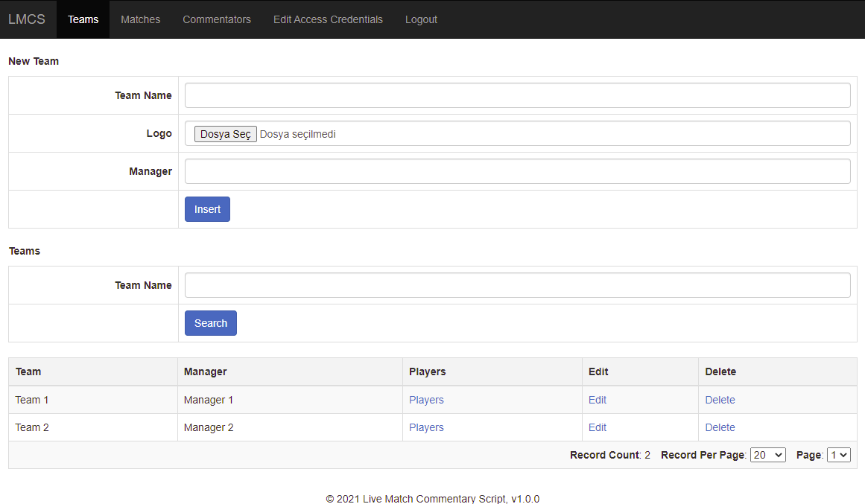Log out using the Logout link
This screenshot has width=865, height=504.
pos(421,19)
